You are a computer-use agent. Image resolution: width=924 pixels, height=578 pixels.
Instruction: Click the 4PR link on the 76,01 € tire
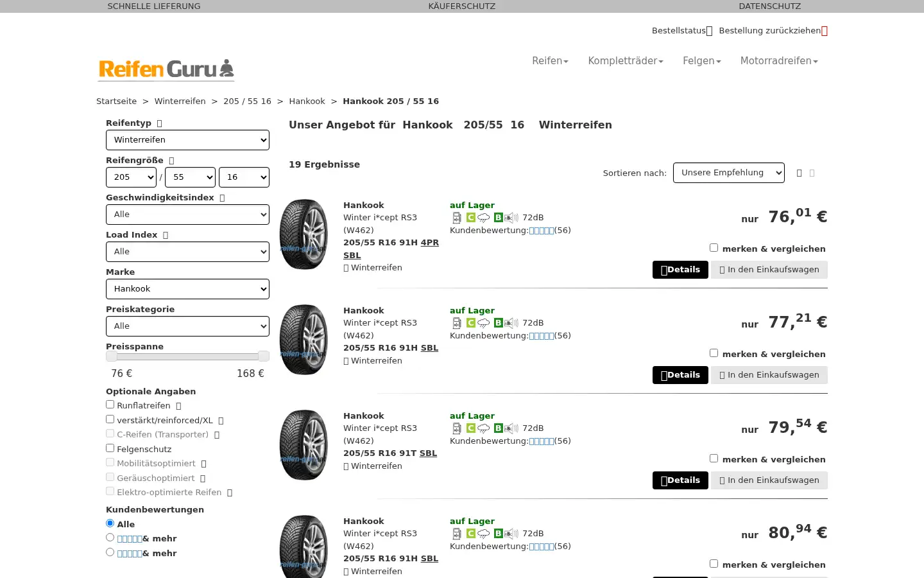click(x=430, y=243)
